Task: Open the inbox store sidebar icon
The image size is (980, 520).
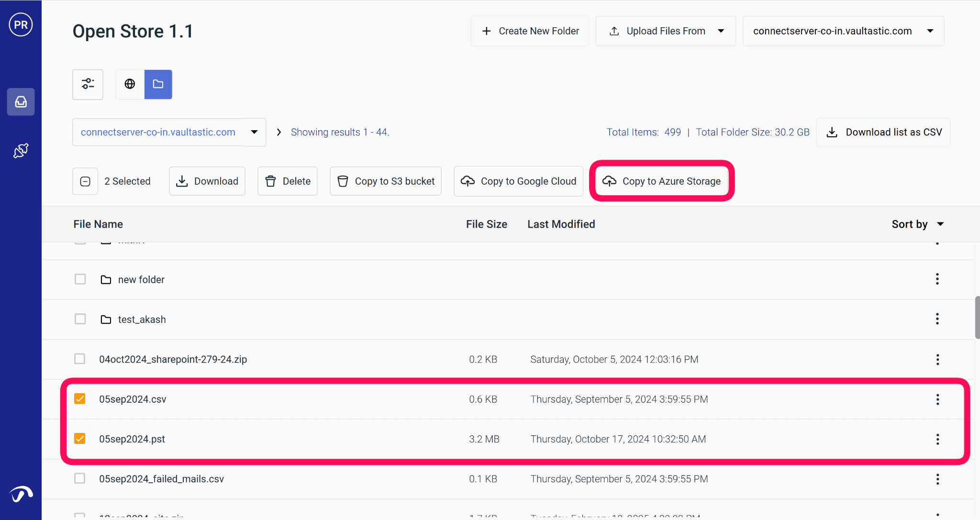Action: (x=21, y=101)
